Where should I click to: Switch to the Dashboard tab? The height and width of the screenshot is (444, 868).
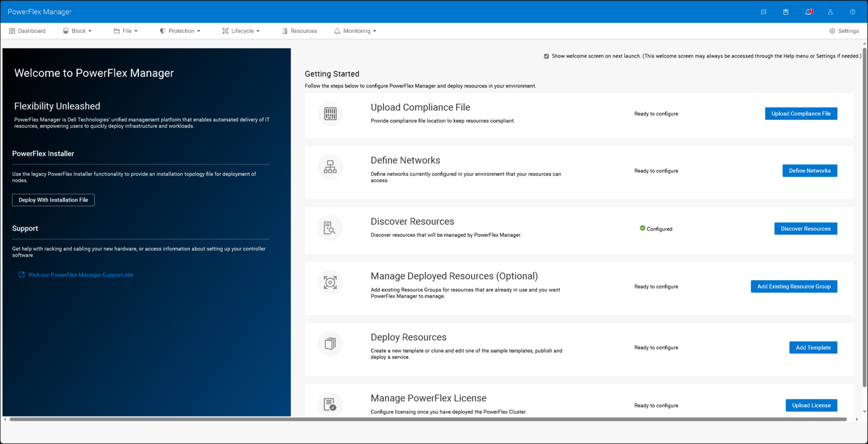click(27, 31)
